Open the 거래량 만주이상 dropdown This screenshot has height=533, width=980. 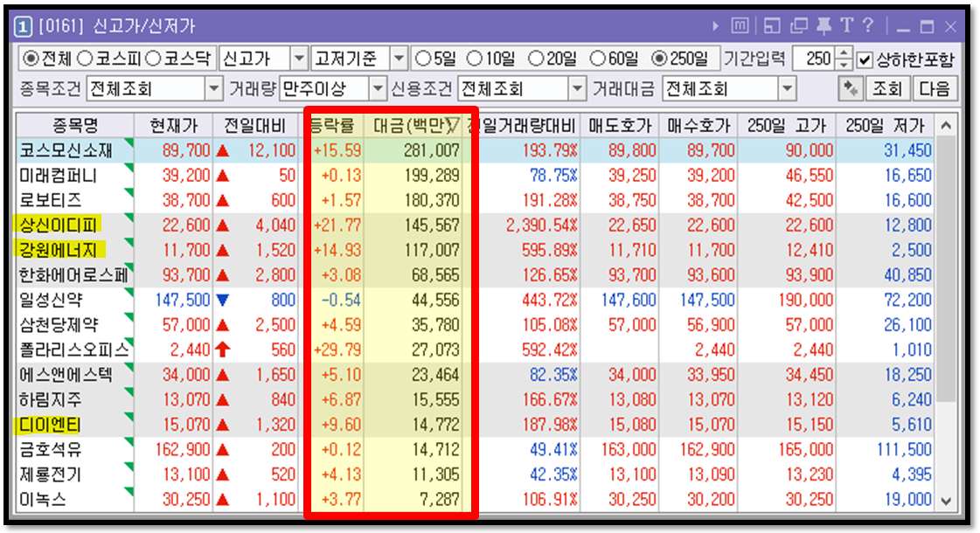coord(378,89)
